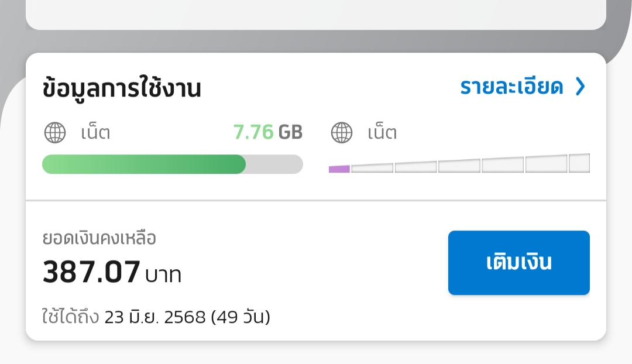632x364 pixels.
Task: Tap the 7.76 GB remaining data value
Action: pos(267,132)
